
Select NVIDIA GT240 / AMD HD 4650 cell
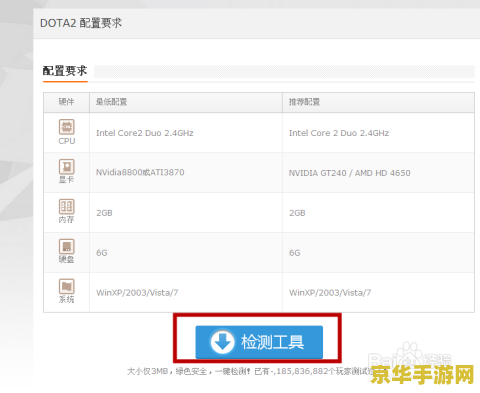[x=378, y=173]
